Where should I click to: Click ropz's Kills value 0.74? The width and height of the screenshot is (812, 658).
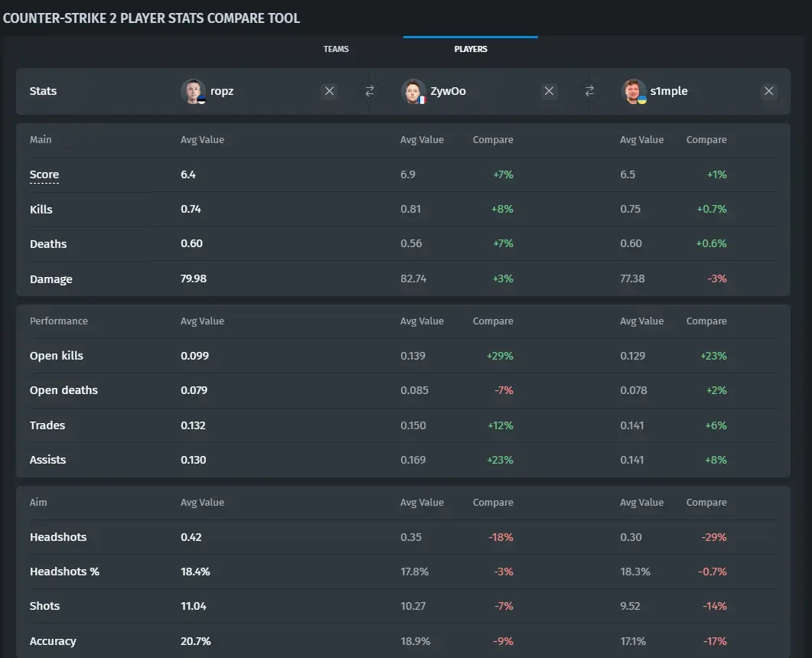191,209
